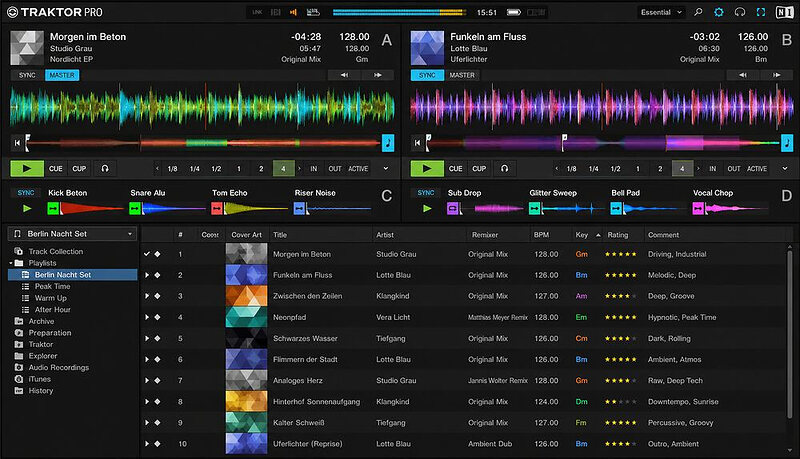The image size is (800, 459).
Task: Expand Deck B advanced panel chevron
Action: [785, 168]
